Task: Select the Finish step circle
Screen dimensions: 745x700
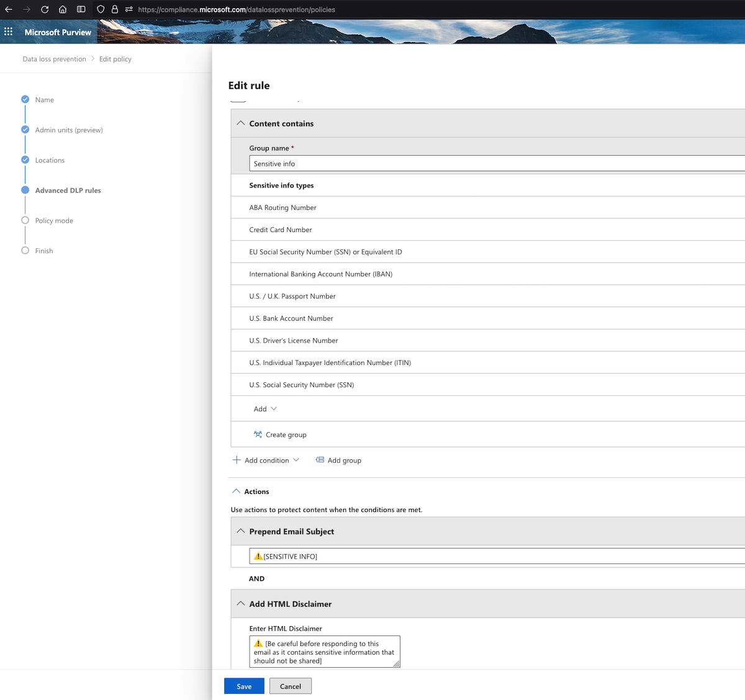Action: [x=25, y=251]
